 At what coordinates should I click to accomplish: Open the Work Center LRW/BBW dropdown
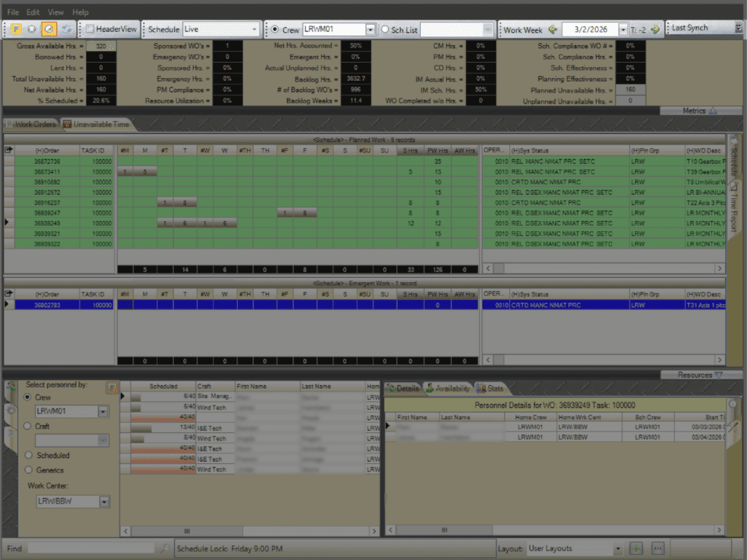(x=104, y=502)
